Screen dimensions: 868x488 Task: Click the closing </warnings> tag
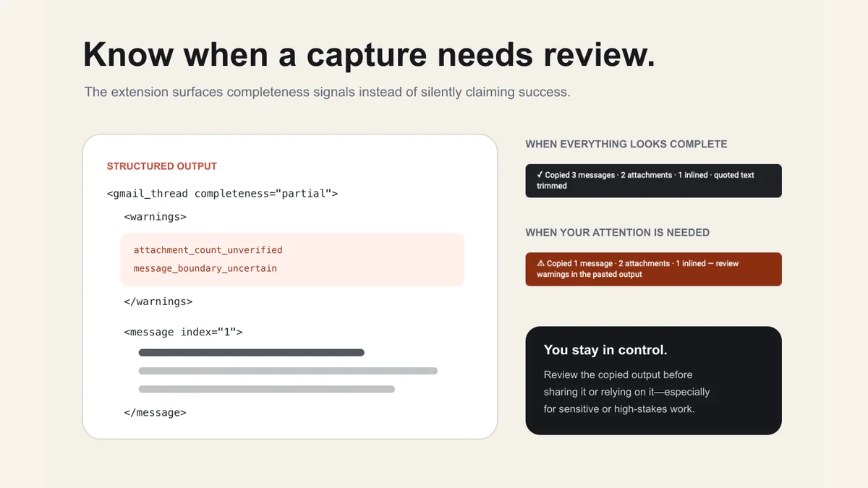158,301
